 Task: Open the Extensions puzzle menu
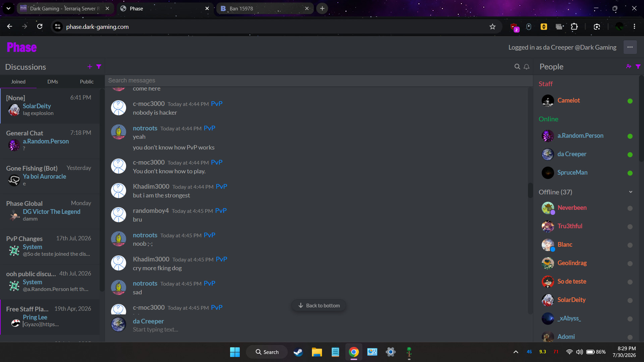tap(574, 26)
